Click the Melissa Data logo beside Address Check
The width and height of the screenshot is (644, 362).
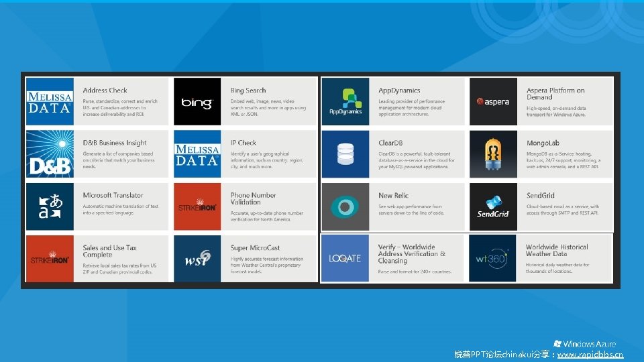tap(50, 101)
